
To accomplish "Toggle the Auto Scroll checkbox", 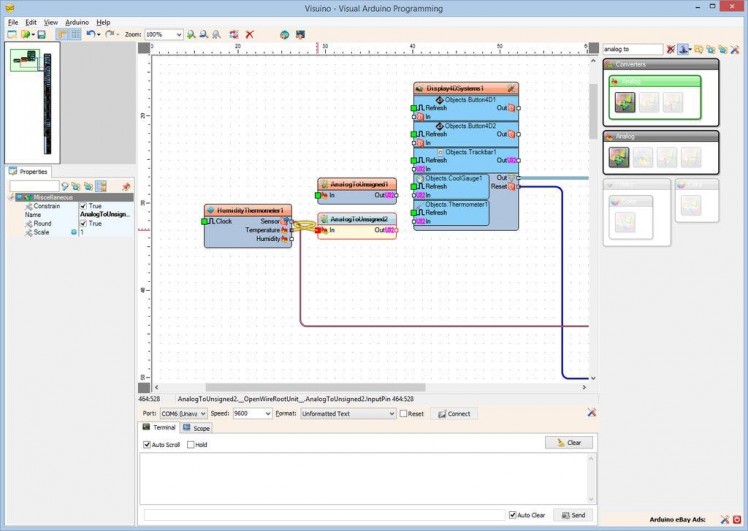I will [x=147, y=444].
